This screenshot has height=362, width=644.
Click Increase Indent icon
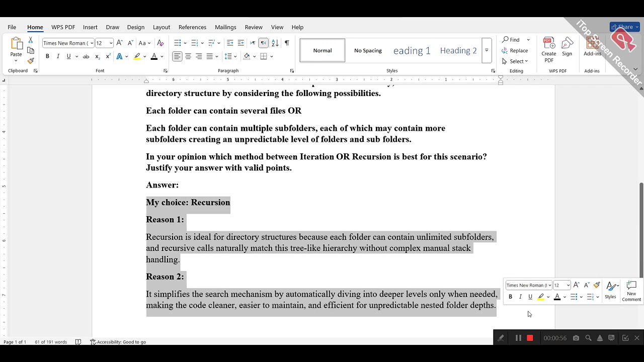241,43
